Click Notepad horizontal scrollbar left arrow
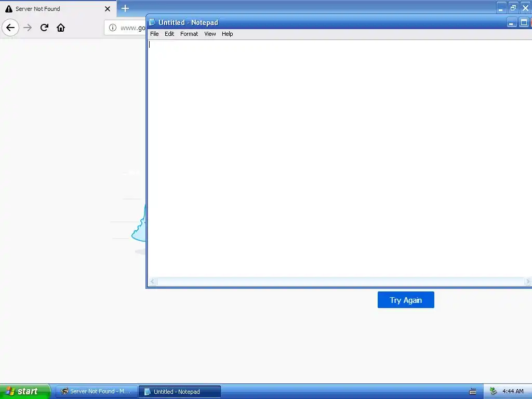The width and height of the screenshot is (532, 399). tap(153, 282)
